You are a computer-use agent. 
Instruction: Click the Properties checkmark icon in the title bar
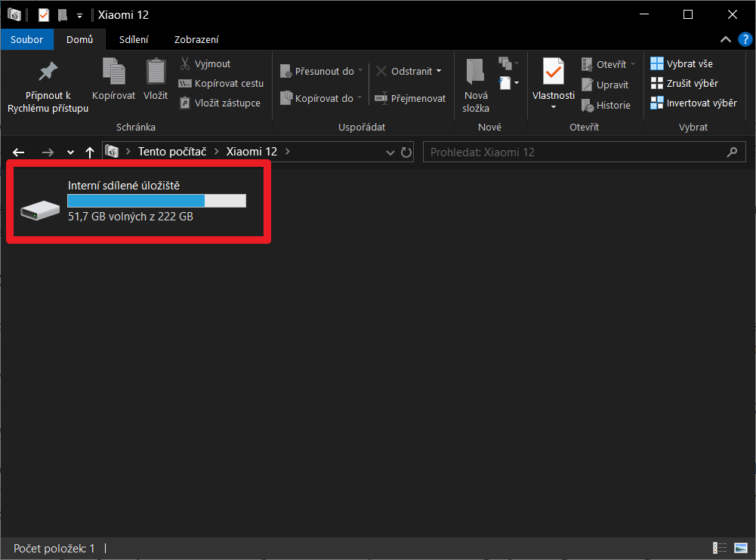point(43,15)
